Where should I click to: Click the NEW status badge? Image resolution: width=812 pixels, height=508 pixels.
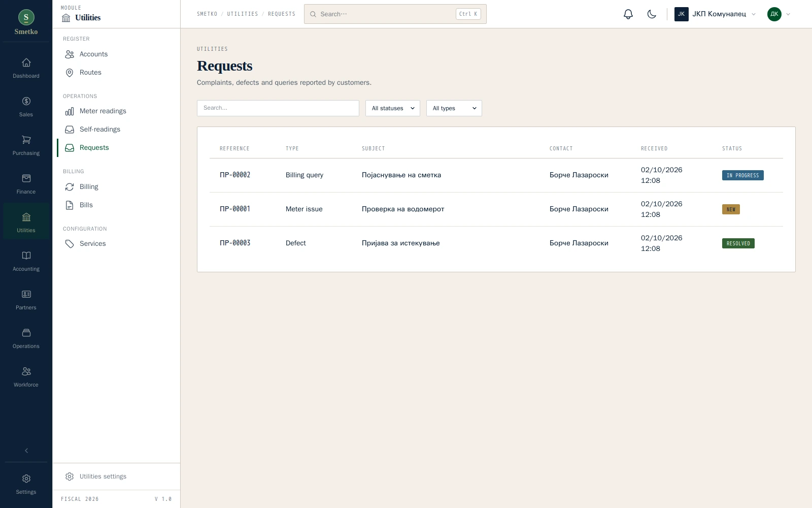coord(731,209)
